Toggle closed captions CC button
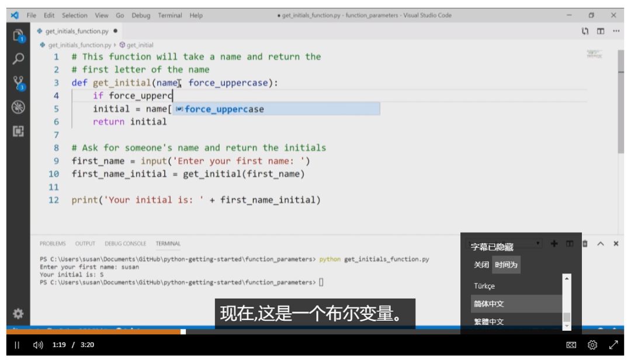Image resolution: width=631 pixels, height=364 pixels. point(571,345)
